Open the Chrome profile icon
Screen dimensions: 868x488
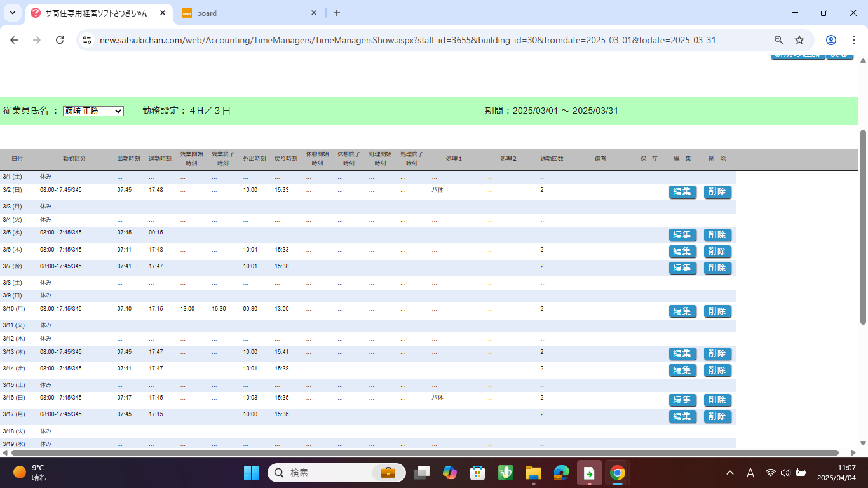pos(831,40)
